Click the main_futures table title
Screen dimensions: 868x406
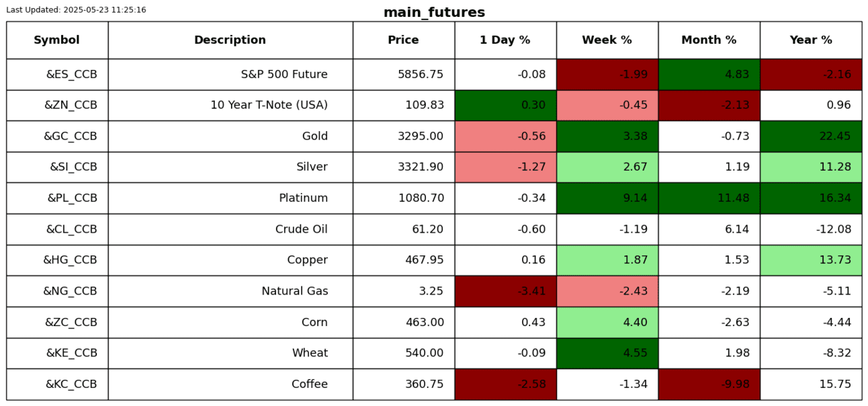coord(434,13)
